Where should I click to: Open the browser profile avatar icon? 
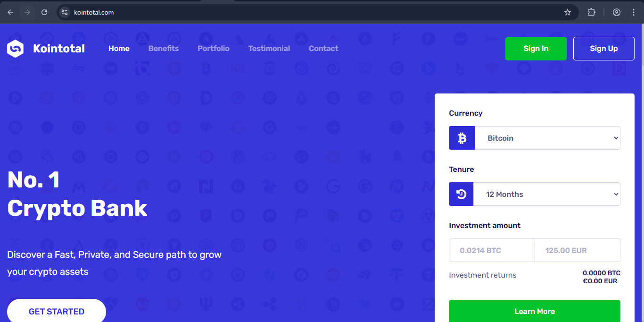[x=617, y=12]
